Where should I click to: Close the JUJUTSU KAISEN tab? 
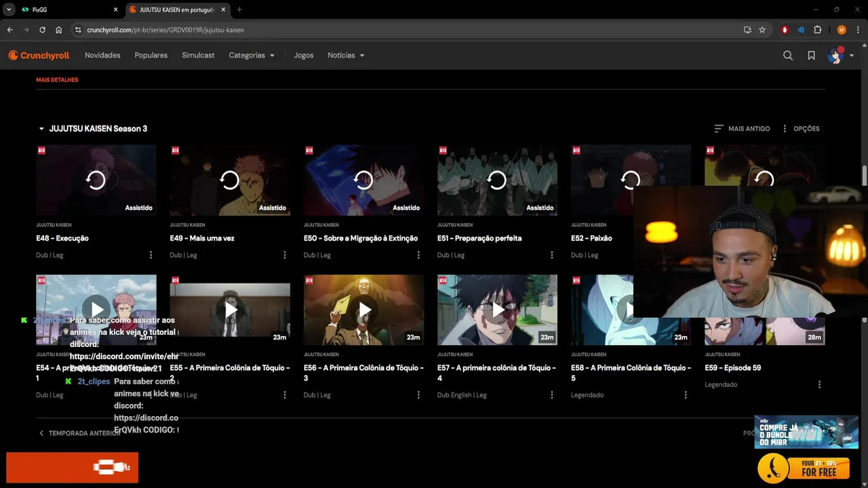(223, 10)
